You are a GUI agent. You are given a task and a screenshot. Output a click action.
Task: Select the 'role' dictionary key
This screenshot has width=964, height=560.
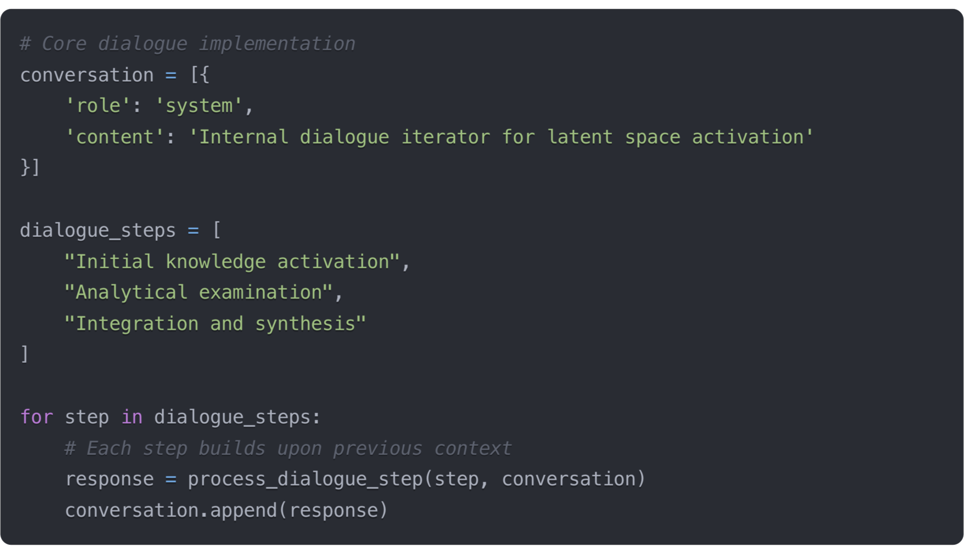(x=98, y=105)
